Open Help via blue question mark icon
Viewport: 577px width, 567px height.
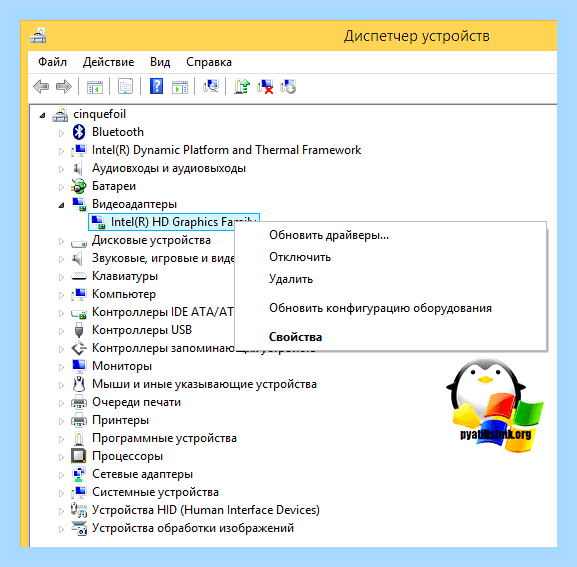tap(156, 87)
